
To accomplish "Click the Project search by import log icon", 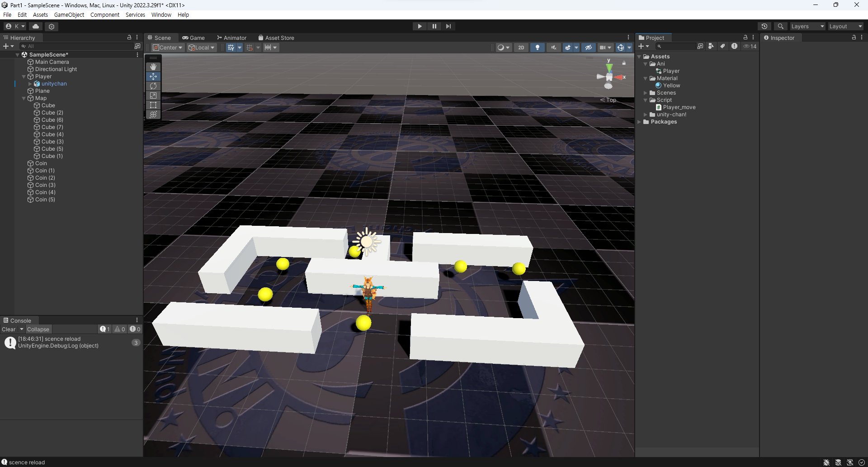I will 734,46.
